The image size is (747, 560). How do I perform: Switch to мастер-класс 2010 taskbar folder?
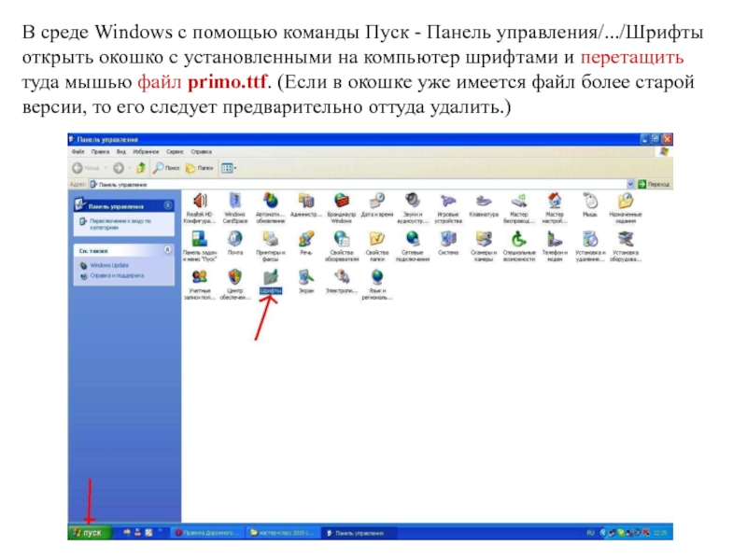click(282, 533)
